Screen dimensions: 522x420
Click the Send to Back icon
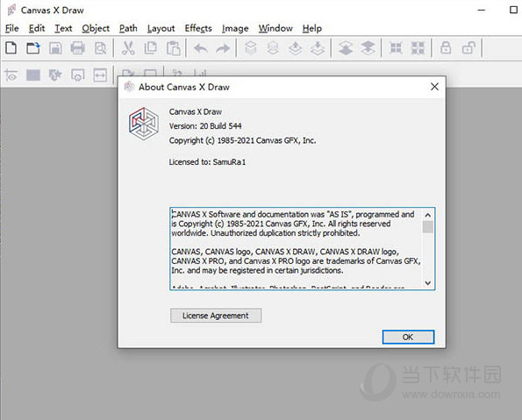click(x=273, y=48)
